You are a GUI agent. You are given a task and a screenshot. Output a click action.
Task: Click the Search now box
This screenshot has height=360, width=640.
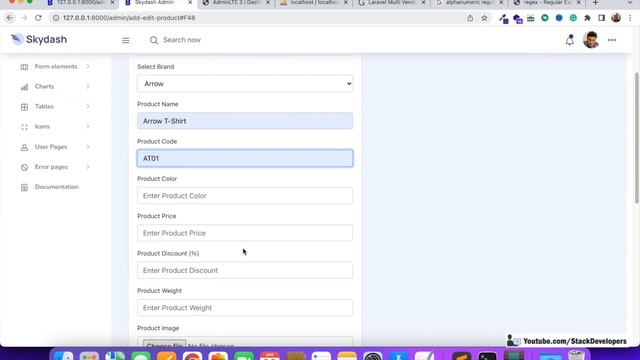tap(182, 40)
